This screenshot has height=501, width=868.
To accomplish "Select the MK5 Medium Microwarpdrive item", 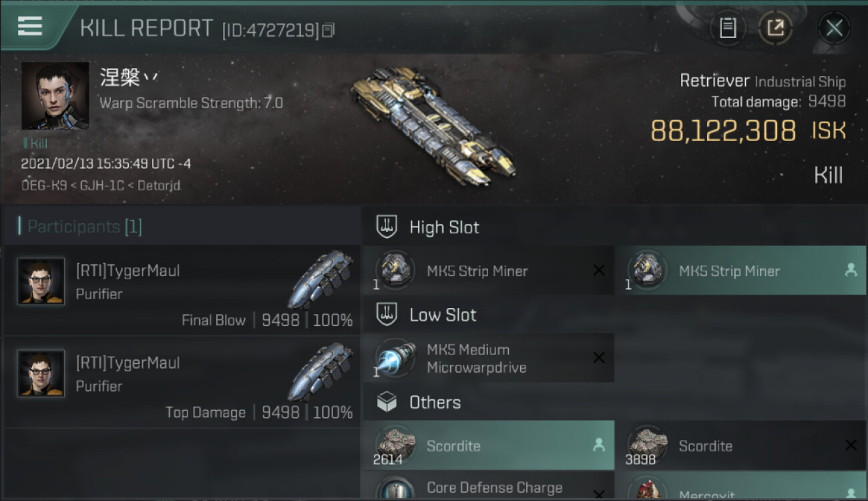I will click(489, 358).
